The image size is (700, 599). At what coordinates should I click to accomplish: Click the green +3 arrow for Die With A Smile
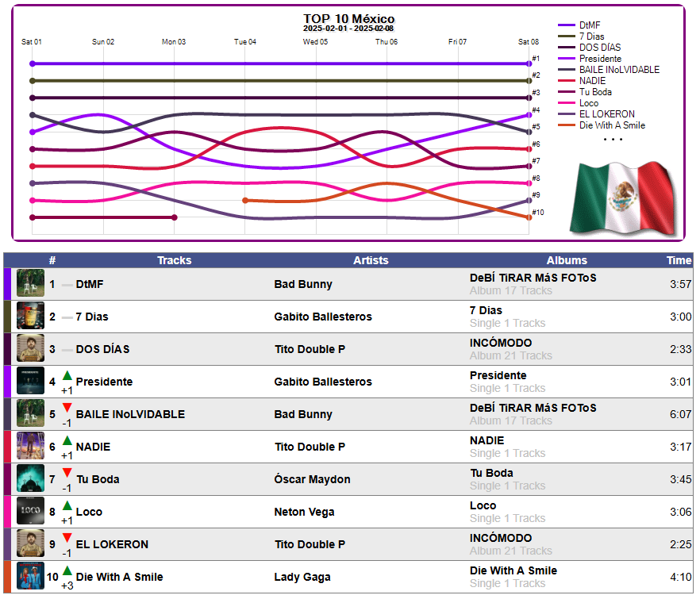tap(67, 570)
